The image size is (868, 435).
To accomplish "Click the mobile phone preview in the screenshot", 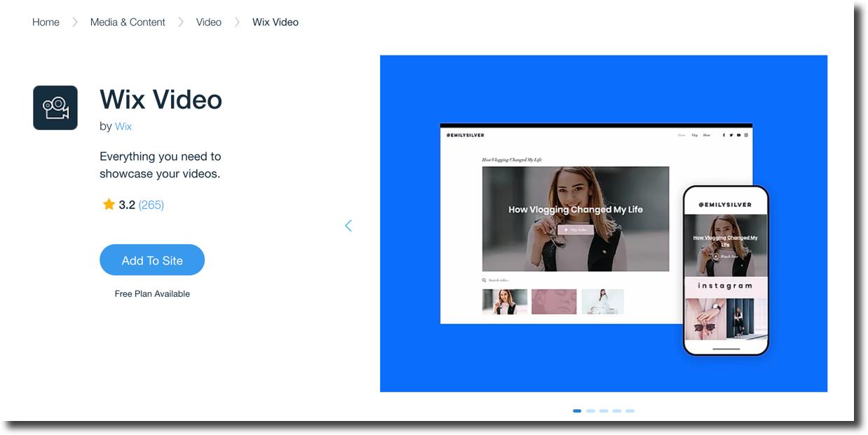I will [726, 271].
